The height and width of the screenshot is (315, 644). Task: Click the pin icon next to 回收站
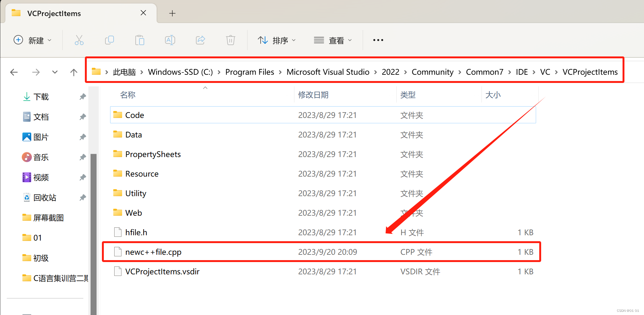(x=82, y=197)
